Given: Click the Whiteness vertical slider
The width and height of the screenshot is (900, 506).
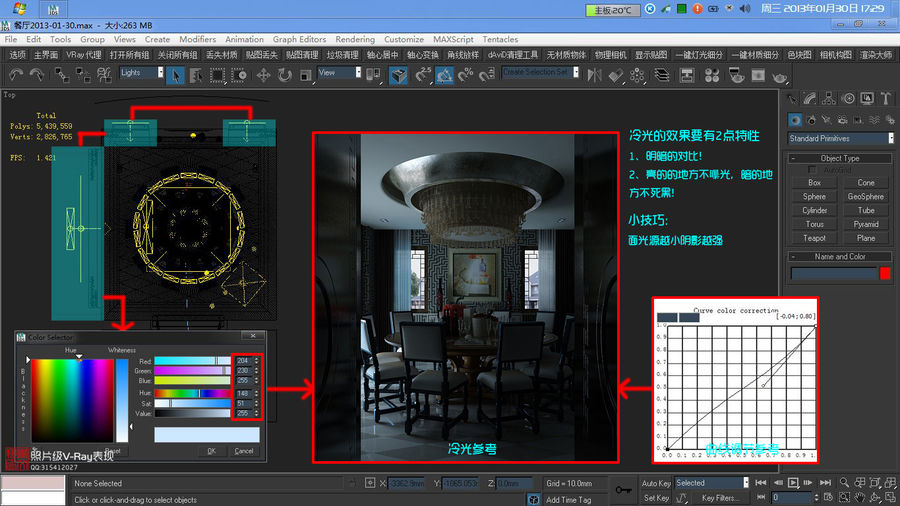Looking at the screenshot, I should pos(122,400).
